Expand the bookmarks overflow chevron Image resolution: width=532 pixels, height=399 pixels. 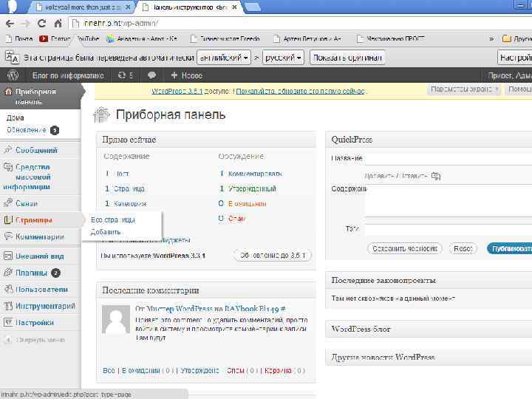pos(491,38)
